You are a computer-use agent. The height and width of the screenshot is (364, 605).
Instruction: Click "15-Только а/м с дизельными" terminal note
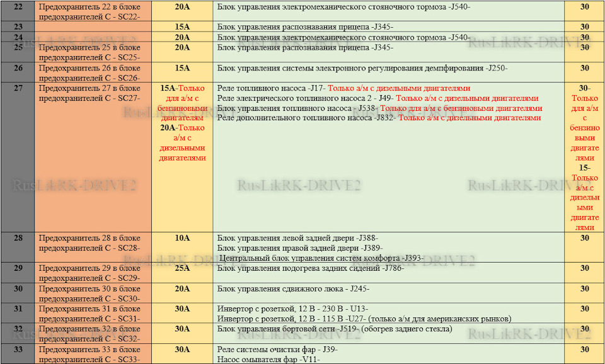pos(585,198)
